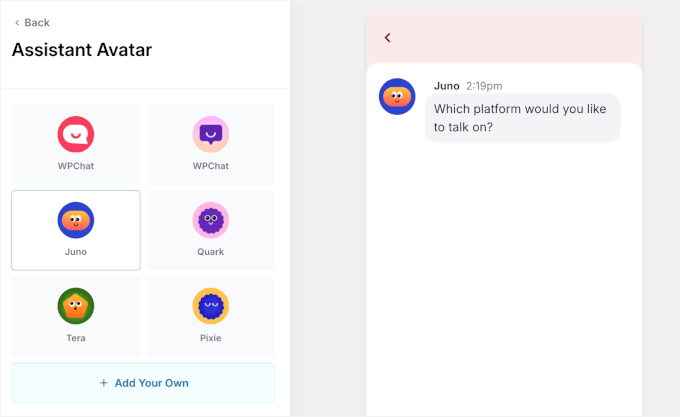Select the red WPChat speech bubble avatar
Image resolution: width=680 pixels, height=417 pixels.
76,134
